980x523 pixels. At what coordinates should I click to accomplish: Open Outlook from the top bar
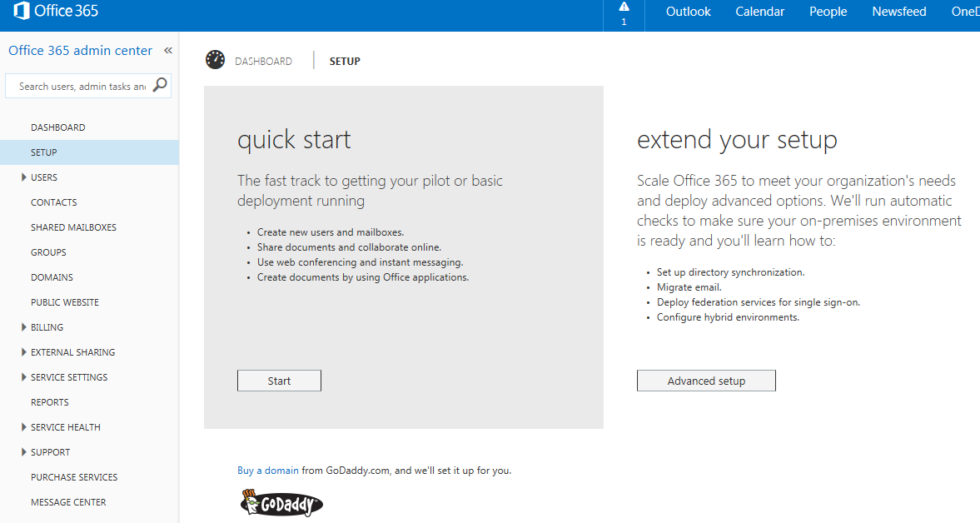688,12
